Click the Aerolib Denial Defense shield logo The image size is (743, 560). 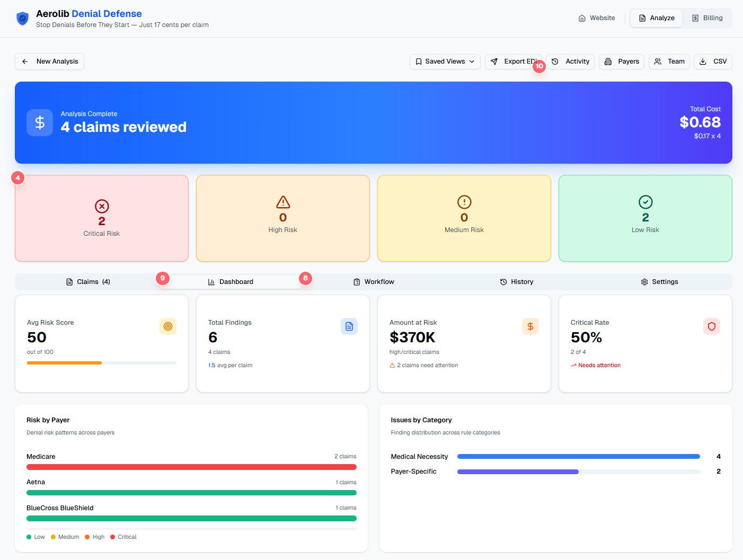21,18
